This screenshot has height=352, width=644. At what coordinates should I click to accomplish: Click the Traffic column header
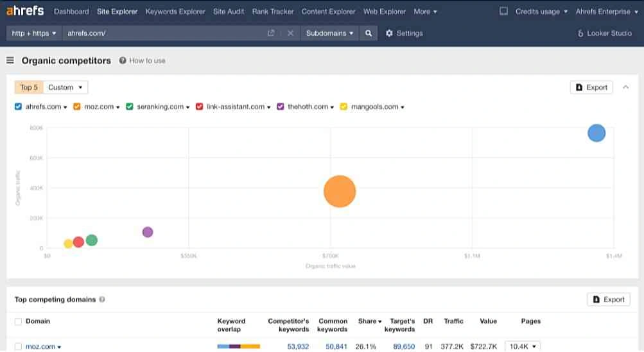[x=453, y=321]
